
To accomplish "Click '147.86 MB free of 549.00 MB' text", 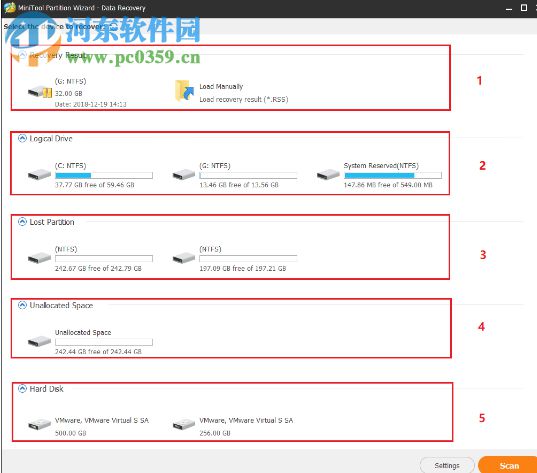I will click(388, 185).
